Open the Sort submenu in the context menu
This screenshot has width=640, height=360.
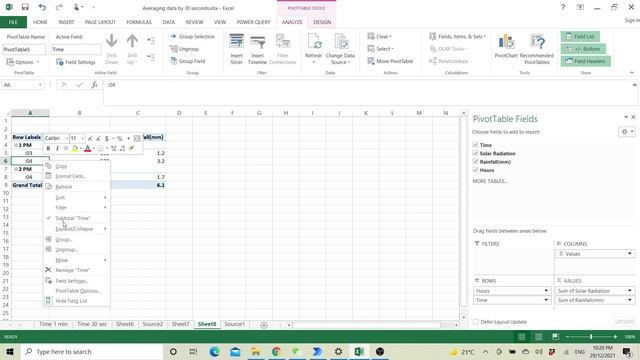pos(77,198)
